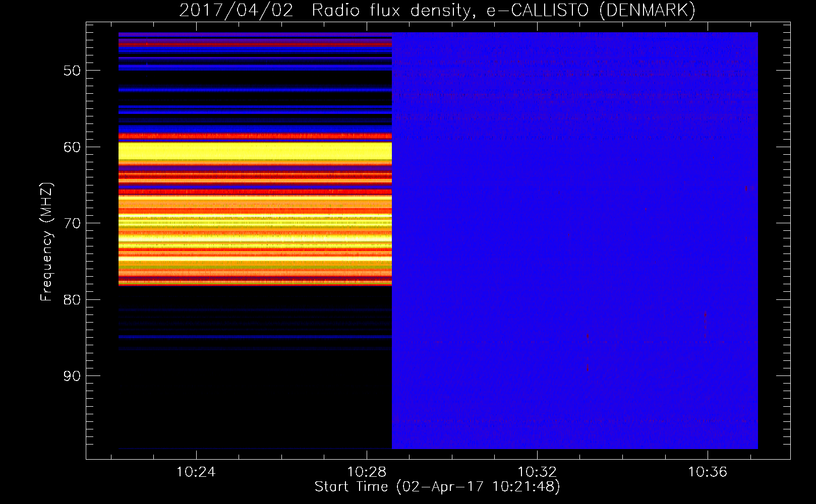Click the plot title mentioning e-CALLISTO (DENMARK)
Screen dimensions: 816x504
coord(437,10)
